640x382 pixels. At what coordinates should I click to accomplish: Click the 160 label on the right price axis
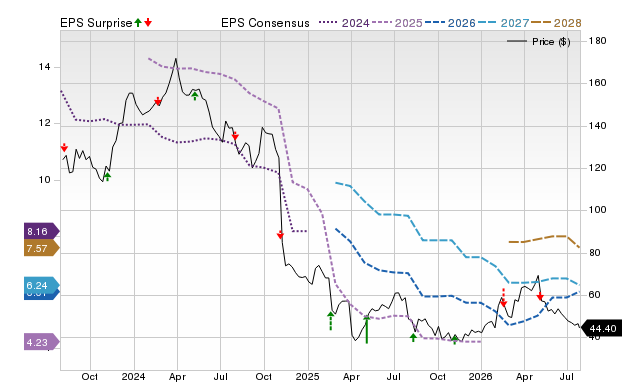tap(597, 83)
